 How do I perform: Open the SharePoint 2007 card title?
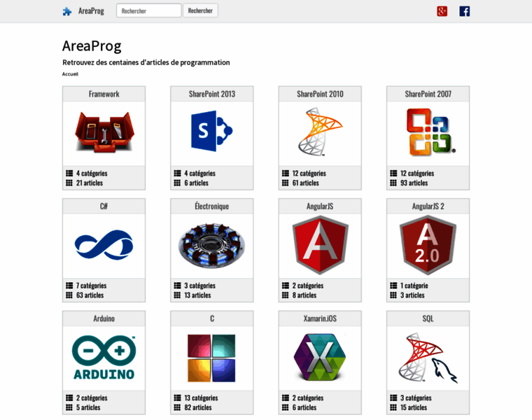tap(428, 94)
